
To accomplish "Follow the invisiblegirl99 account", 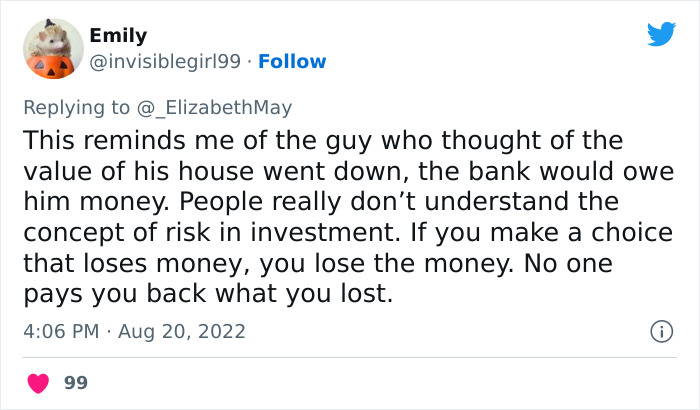I will coord(292,61).
